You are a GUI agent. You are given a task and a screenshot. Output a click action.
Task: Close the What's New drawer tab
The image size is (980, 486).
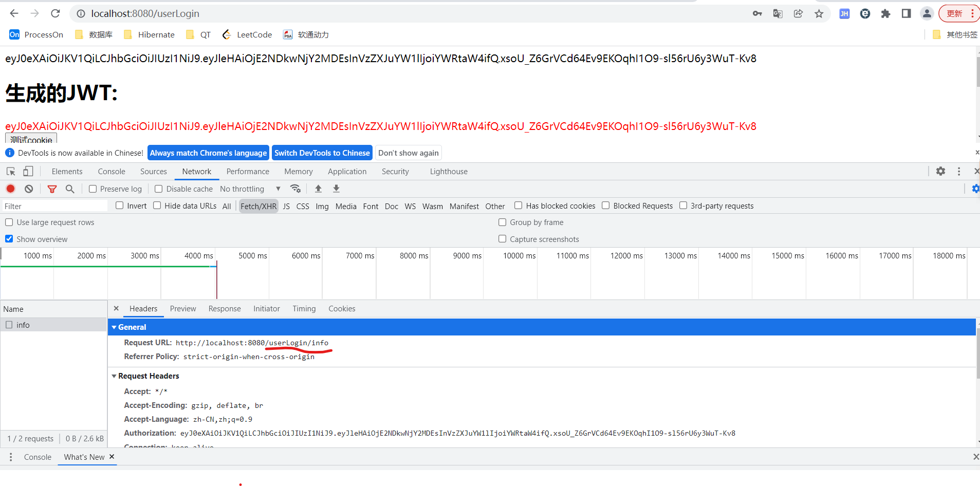coord(112,456)
